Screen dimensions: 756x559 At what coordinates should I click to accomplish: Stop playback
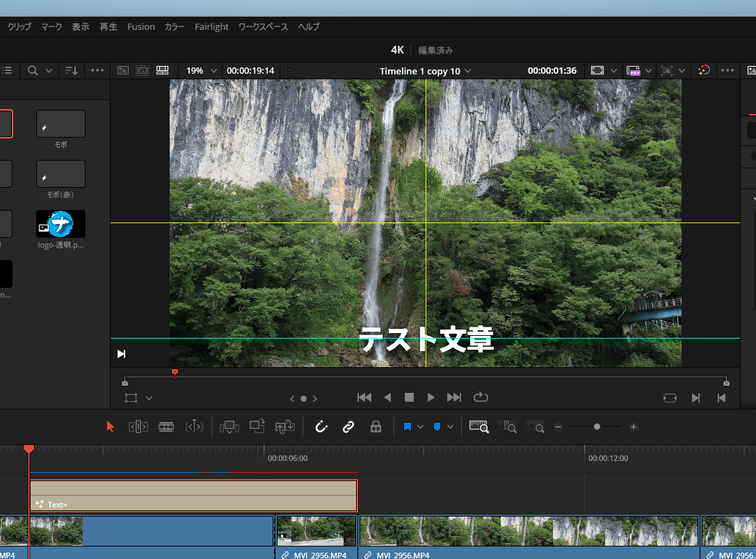point(410,397)
